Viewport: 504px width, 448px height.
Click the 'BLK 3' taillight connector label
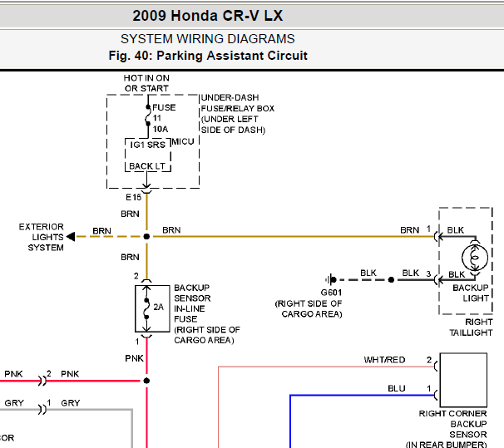[x=416, y=273]
